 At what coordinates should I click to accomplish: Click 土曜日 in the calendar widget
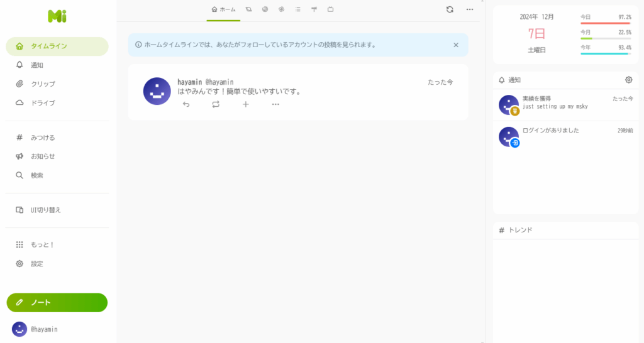tap(536, 50)
